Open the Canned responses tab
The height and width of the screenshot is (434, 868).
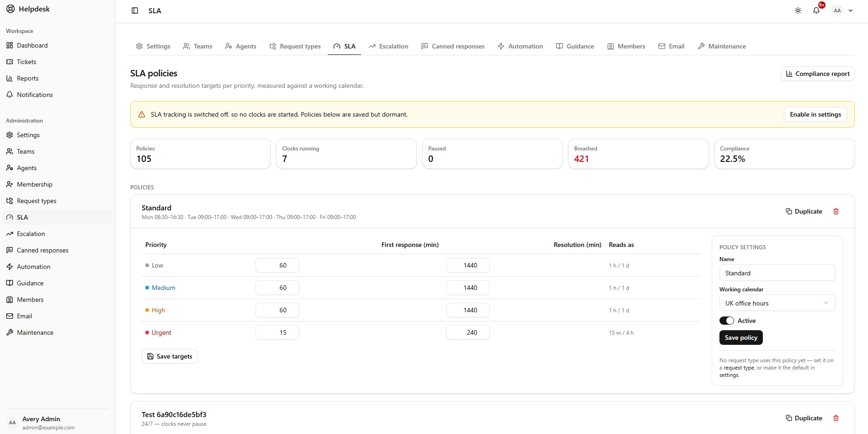(x=453, y=46)
